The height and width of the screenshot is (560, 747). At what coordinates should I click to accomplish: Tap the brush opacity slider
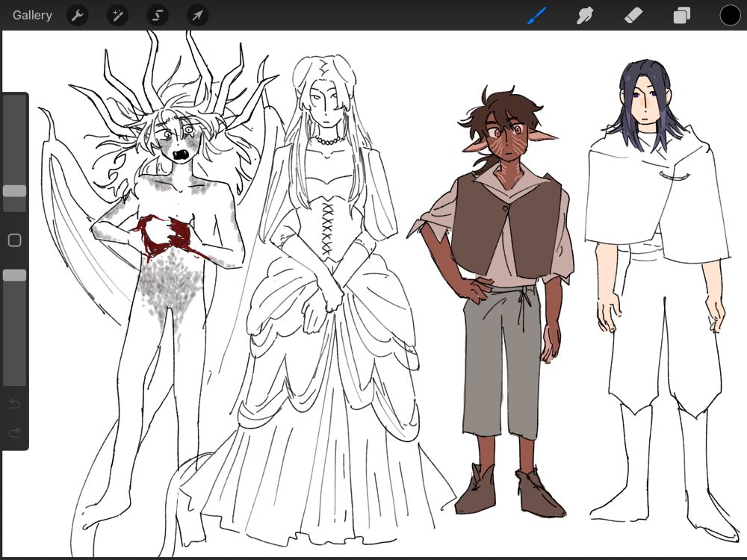pyautogui.click(x=13, y=275)
